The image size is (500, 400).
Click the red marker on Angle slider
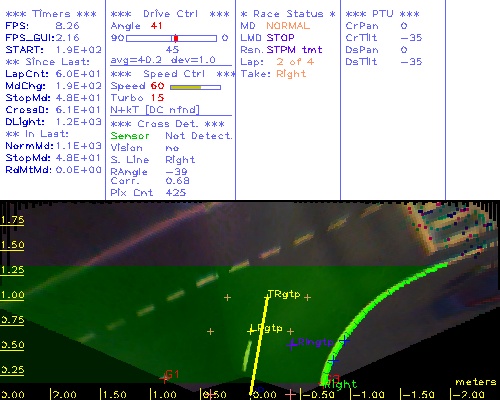pos(176,38)
